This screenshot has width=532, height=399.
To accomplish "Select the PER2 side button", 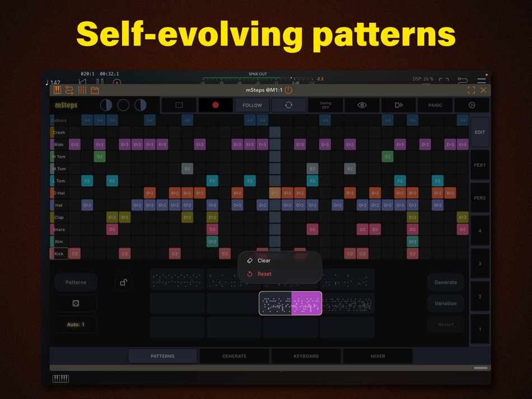I will coord(480,198).
